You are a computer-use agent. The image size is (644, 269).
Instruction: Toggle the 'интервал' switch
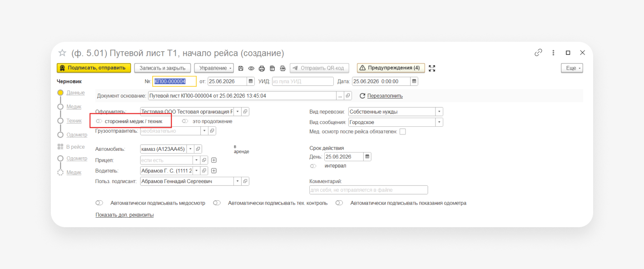tap(313, 166)
